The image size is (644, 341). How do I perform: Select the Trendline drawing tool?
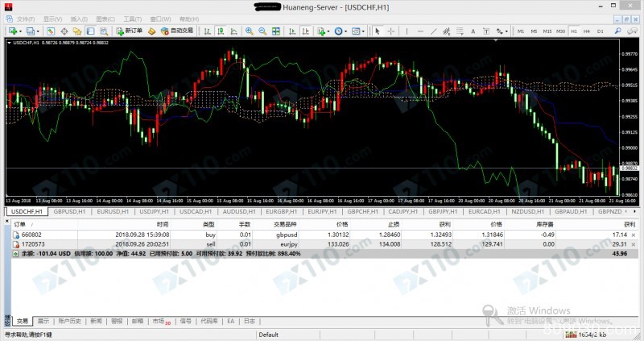pyautogui.click(x=433, y=31)
